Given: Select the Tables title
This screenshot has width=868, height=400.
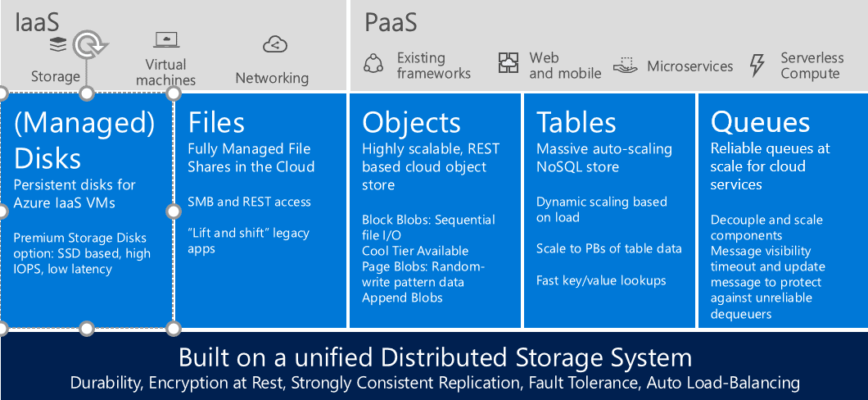Looking at the screenshot, I should coord(576,122).
